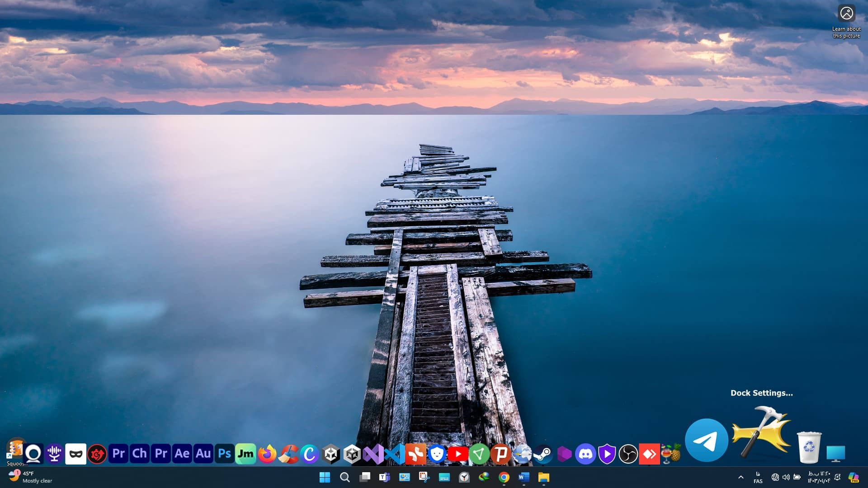Viewport: 868px width, 488px height.
Task: Open the purple podcast microphone app
Action: 54,454
